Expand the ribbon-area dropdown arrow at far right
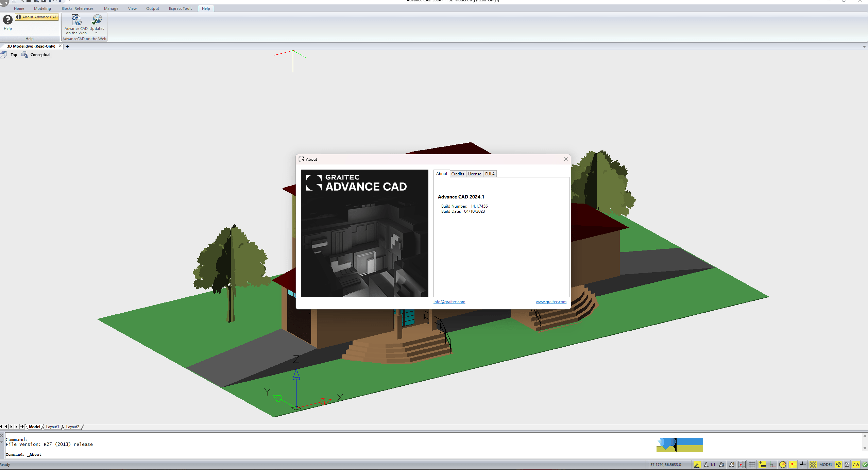868x470 pixels. click(864, 47)
